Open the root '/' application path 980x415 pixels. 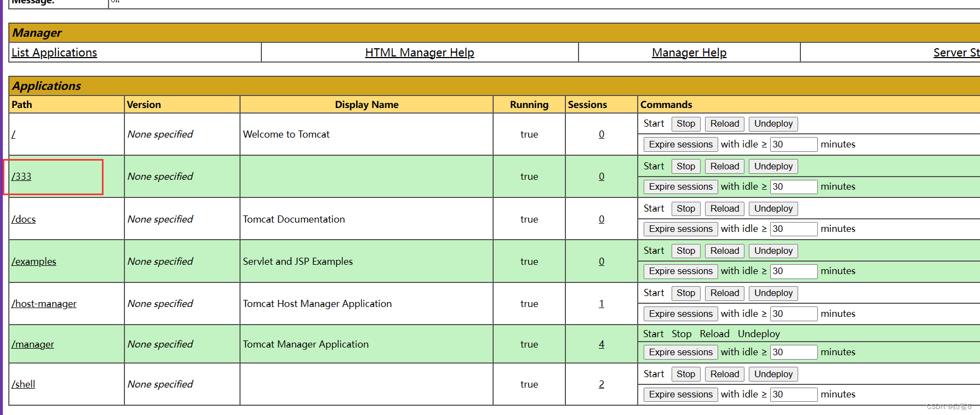click(x=14, y=134)
